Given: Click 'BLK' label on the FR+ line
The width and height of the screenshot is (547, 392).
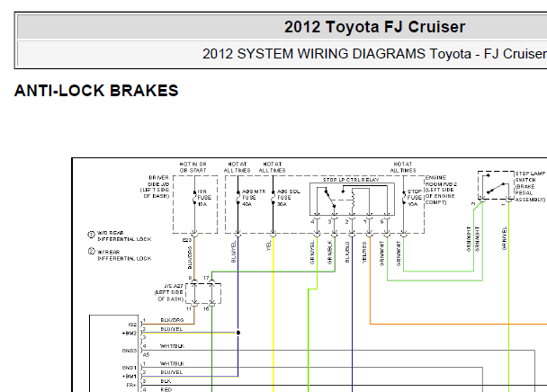Looking at the screenshot, I should [x=166, y=381].
